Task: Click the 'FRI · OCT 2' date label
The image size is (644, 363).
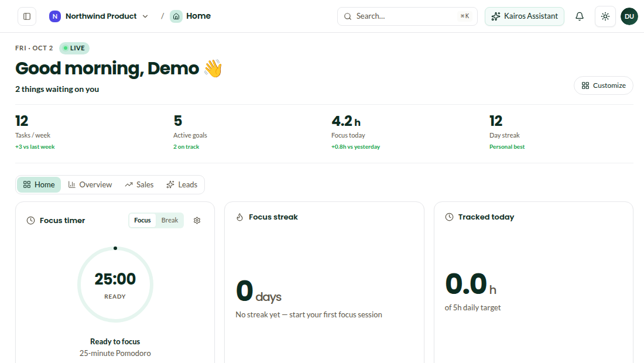Action: click(x=34, y=48)
